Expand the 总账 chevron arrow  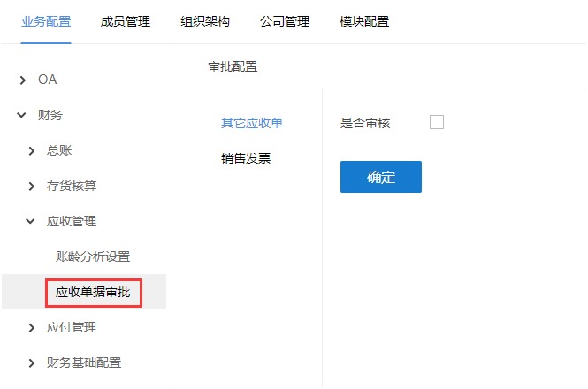[32, 151]
